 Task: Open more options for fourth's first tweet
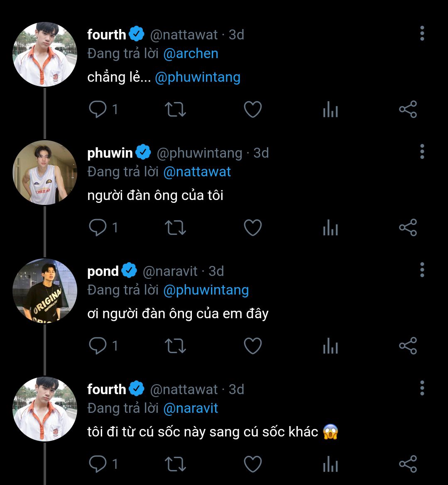(422, 33)
